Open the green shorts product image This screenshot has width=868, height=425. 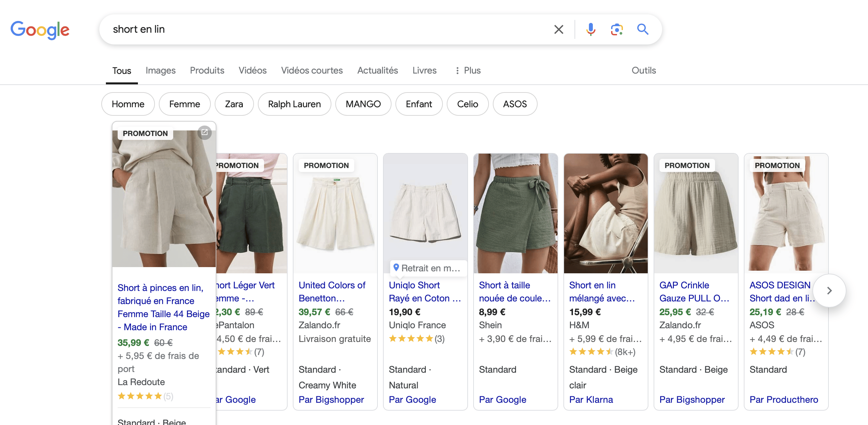tap(251, 213)
